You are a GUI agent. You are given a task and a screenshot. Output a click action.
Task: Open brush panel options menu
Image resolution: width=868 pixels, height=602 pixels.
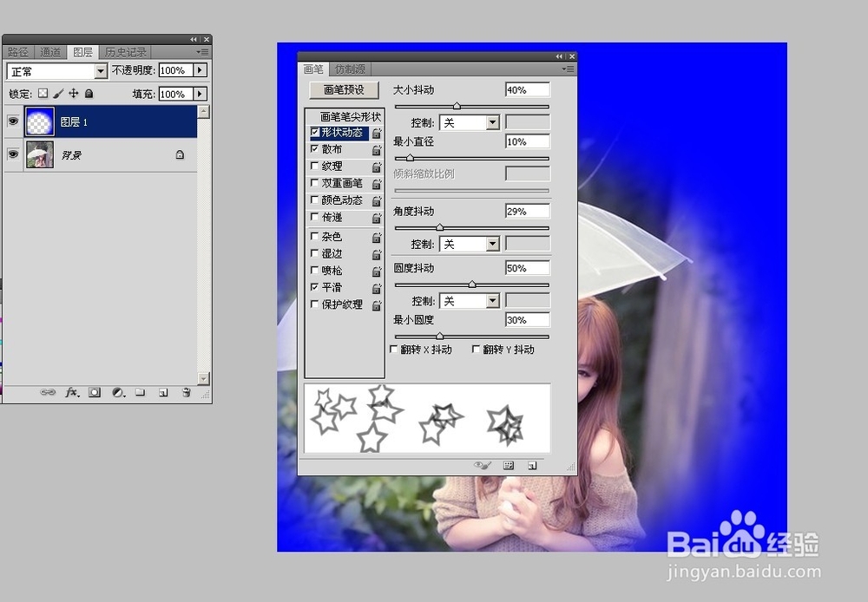[x=568, y=69]
